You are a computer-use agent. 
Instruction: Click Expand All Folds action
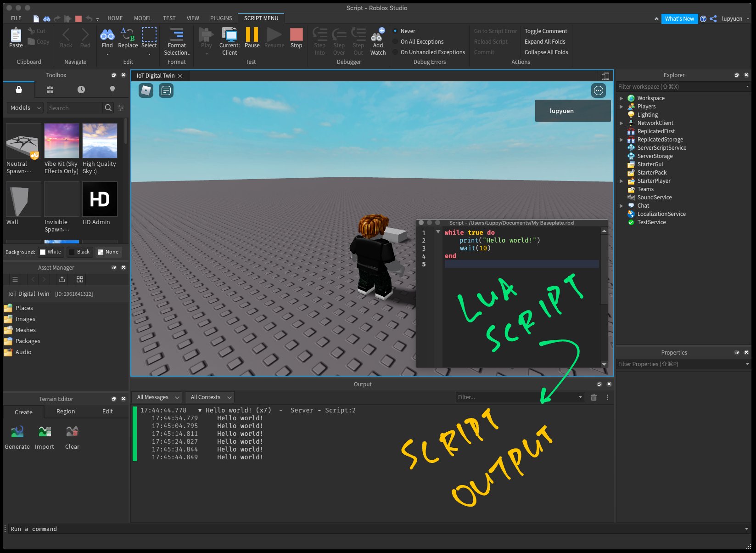click(x=545, y=42)
